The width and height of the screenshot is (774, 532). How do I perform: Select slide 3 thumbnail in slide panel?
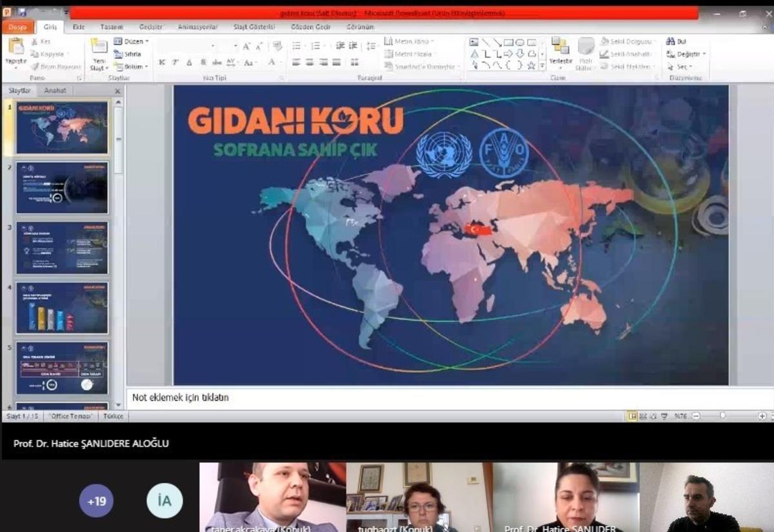[x=61, y=247]
